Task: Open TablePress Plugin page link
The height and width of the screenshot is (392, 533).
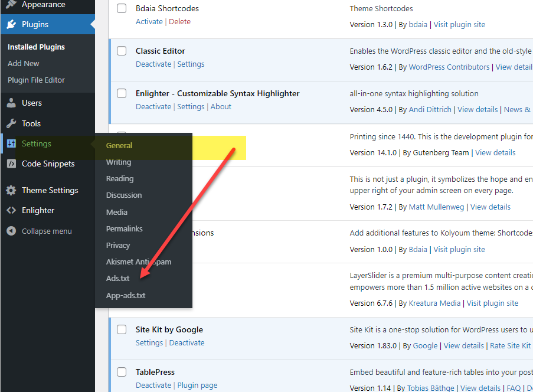Action: 197,385
